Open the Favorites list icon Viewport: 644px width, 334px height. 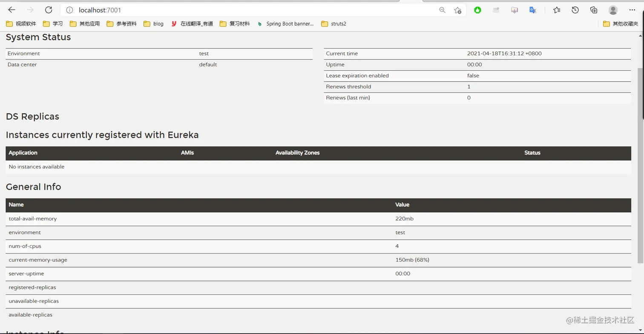coord(557,10)
